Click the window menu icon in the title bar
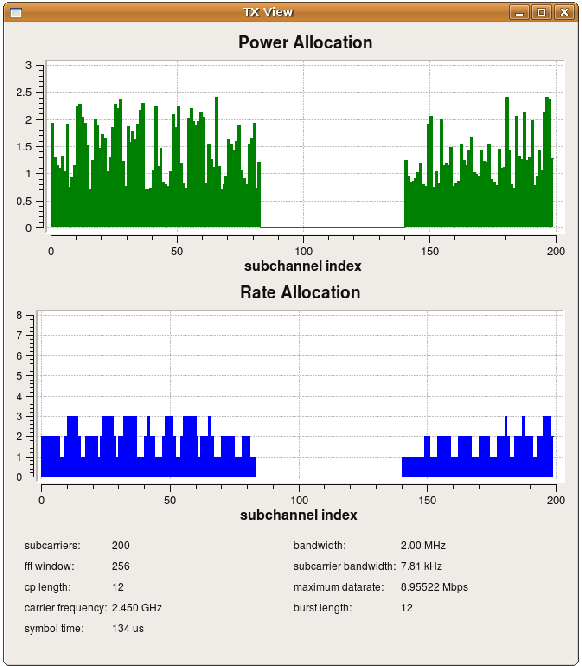Image resolution: width=582 pixels, height=666 pixels. [x=16, y=13]
